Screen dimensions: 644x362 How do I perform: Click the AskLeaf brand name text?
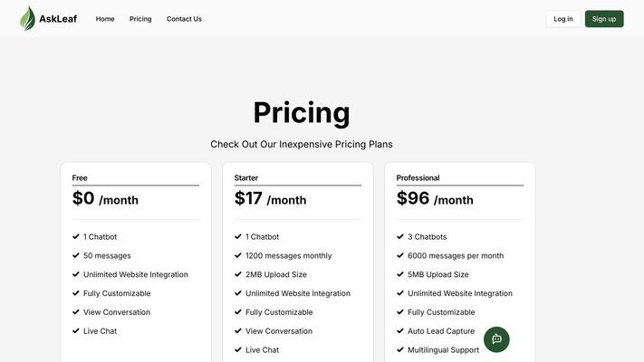click(58, 19)
